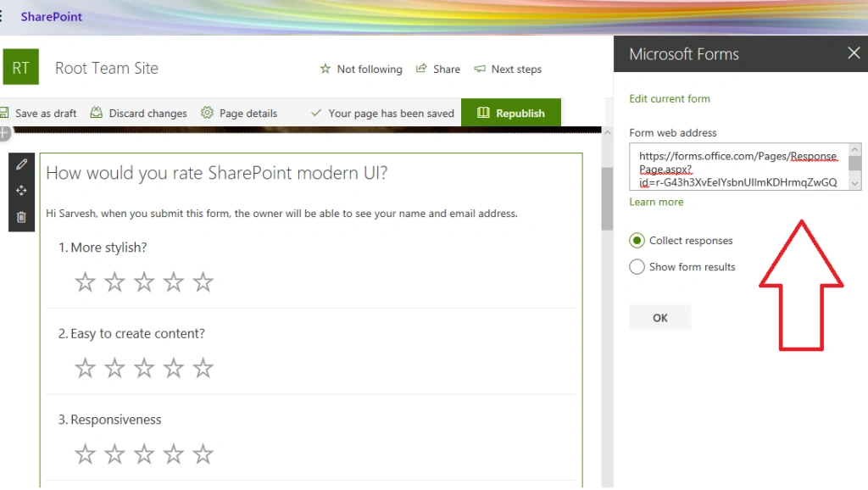
Task: Click the OK button
Action: click(x=659, y=318)
